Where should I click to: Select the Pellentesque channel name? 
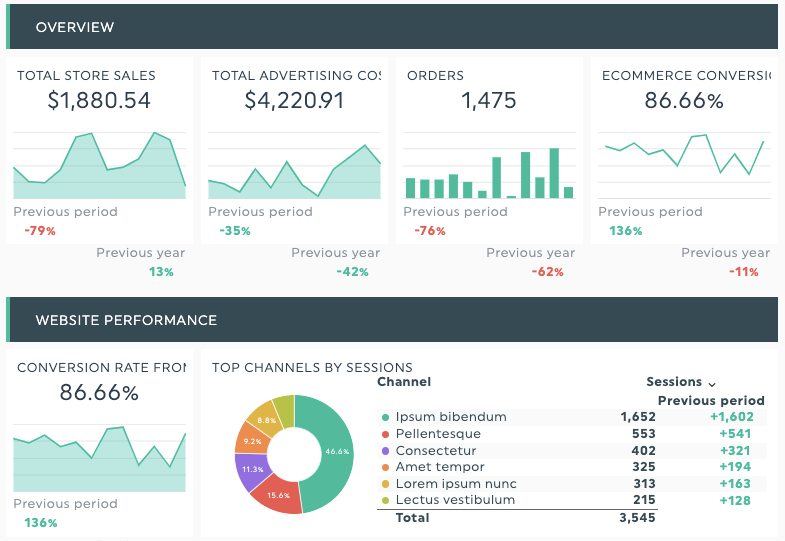[438, 434]
